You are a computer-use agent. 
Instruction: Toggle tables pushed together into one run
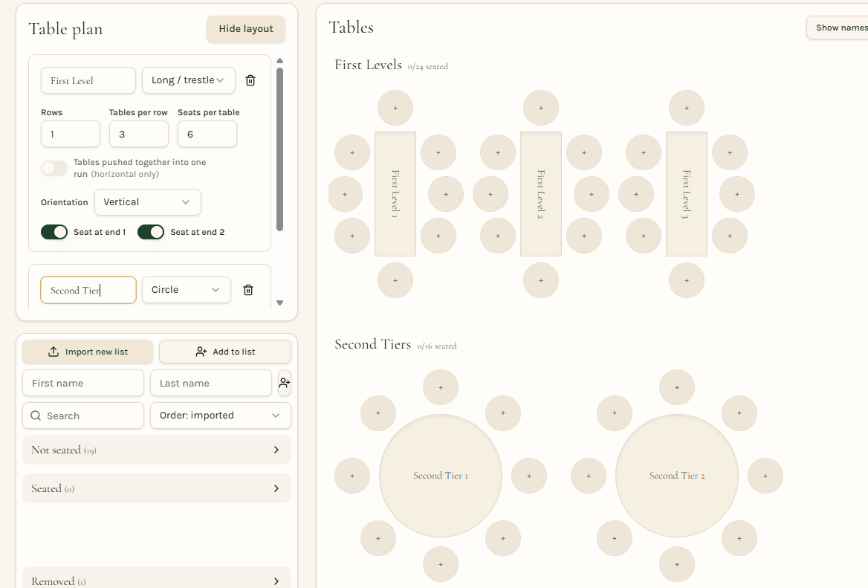[x=54, y=168]
